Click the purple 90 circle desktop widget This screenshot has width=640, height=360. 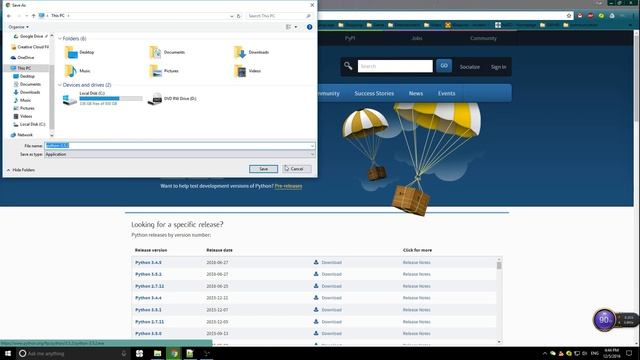click(x=604, y=320)
